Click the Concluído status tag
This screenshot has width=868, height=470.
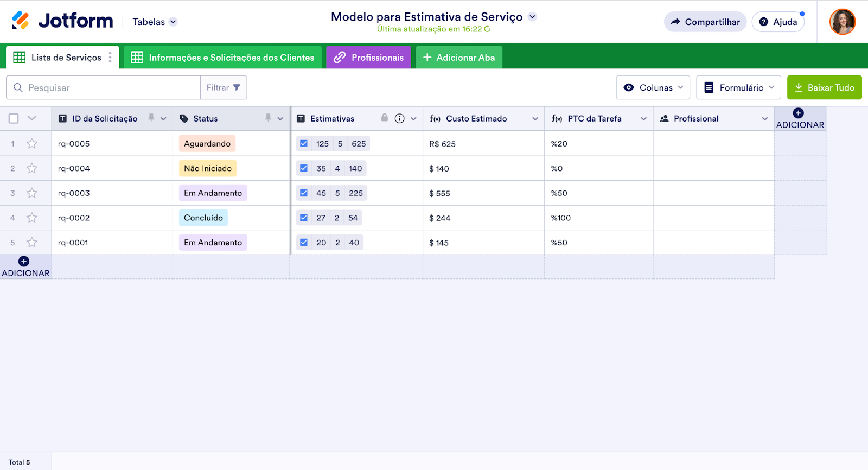[203, 218]
